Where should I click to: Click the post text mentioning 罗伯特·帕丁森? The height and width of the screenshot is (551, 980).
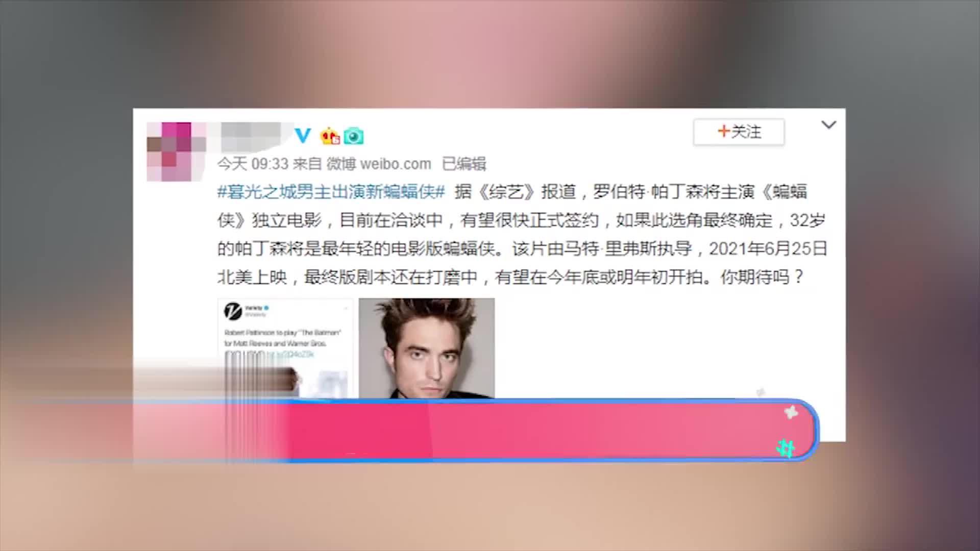click(522, 235)
